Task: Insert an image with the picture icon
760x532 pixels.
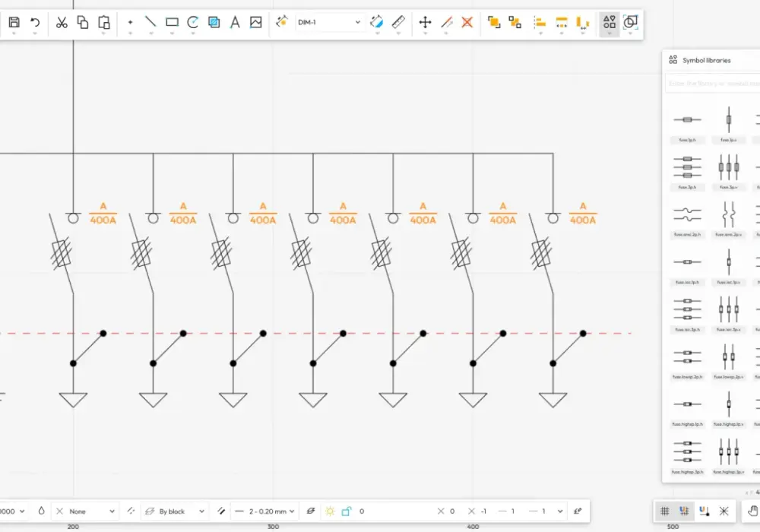Action: pos(256,22)
